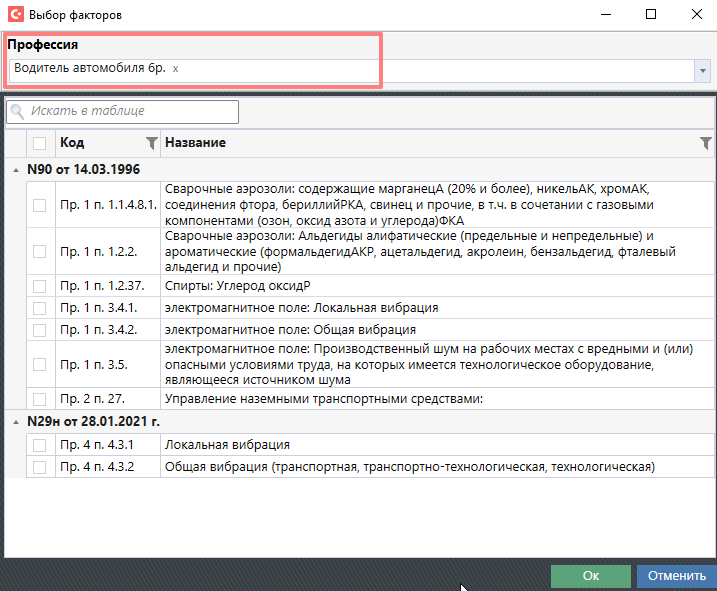Screen dimensions: 717x591
Task: Collapse the N29н от 28.01.2021 group
Action: click(x=15, y=423)
